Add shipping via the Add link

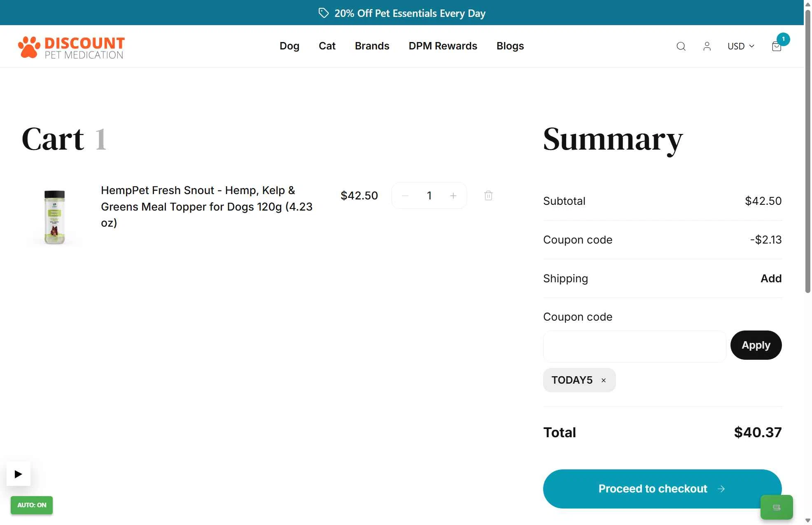pos(771,279)
